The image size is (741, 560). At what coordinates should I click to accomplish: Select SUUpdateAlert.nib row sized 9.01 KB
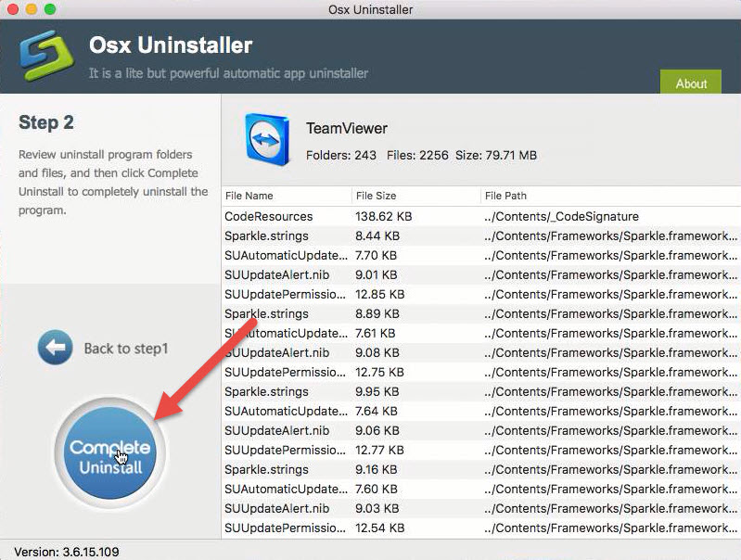481,275
